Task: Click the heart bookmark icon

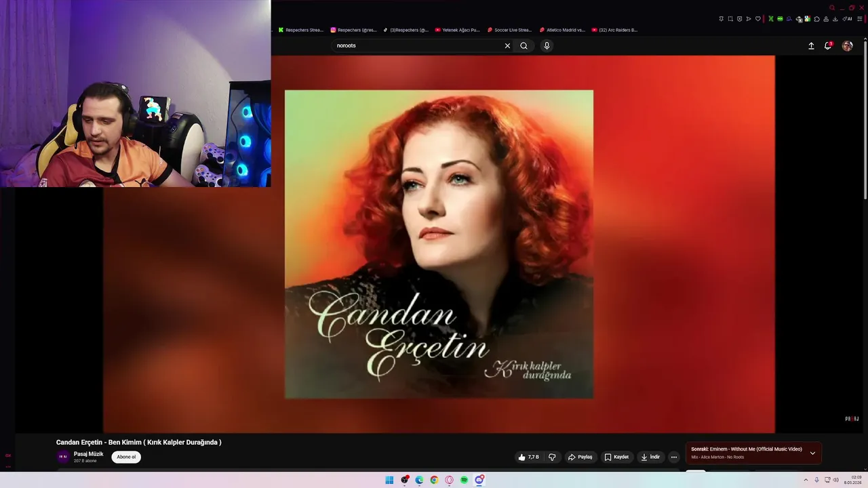Action: (x=758, y=19)
